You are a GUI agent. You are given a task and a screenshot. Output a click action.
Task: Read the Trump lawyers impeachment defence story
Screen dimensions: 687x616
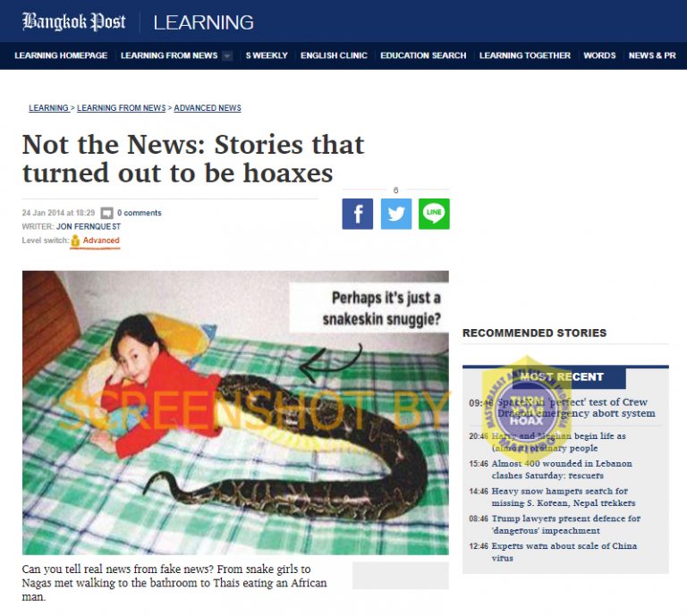coord(565,525)
